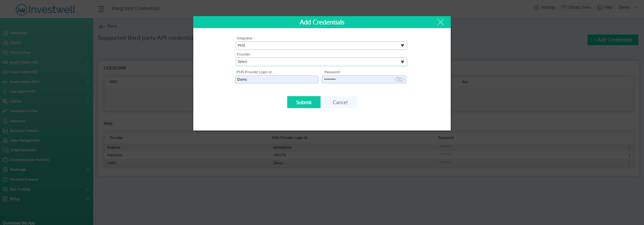Screen dimensions: 644x225
Task: Click the Loan against MF icon
Action: tap(5, 92)
